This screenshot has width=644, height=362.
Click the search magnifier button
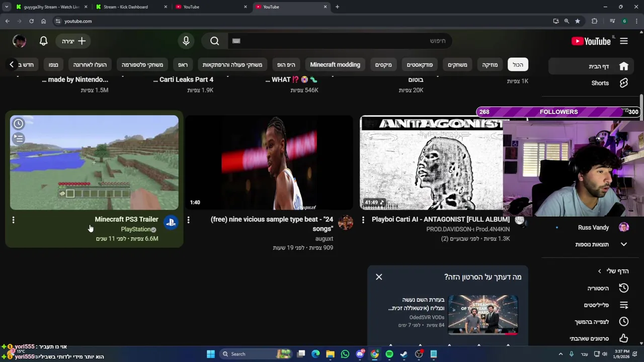pyautogui.click(x=215, y=41)
